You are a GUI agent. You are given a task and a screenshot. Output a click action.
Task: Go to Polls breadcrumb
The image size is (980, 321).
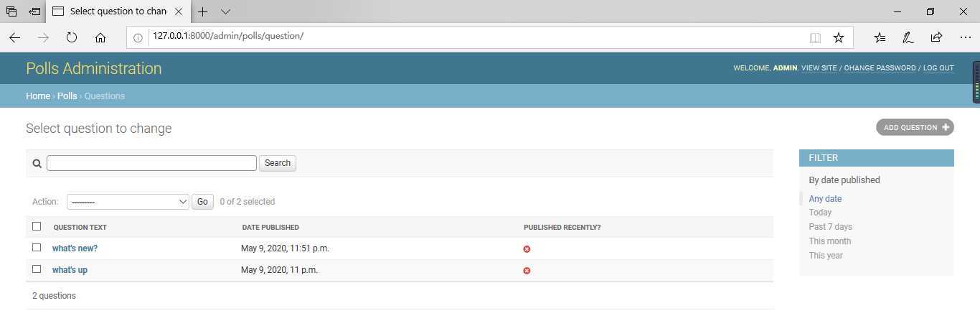pyautogui.click(x=67, y=96)
